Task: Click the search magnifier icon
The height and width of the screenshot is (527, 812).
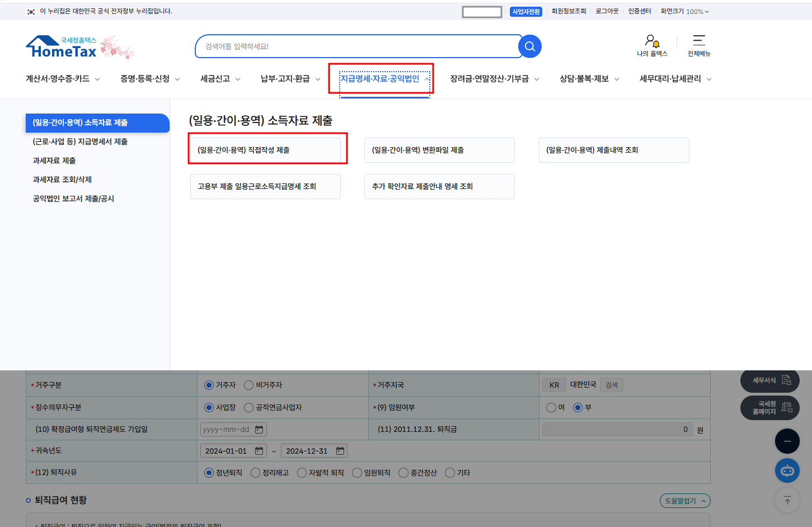Action: click(x=528, y=46)
